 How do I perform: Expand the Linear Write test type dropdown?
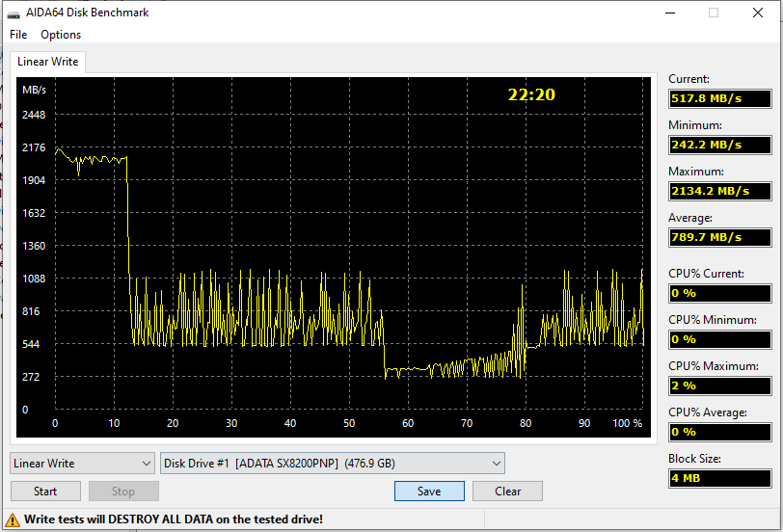(82, 464)
